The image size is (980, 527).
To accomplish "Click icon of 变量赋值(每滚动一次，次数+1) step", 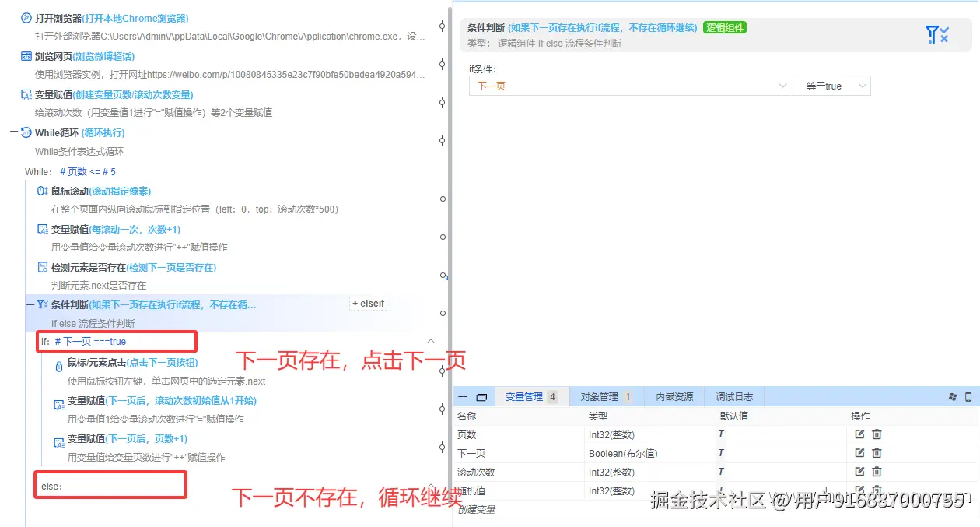I will [43, 229].
